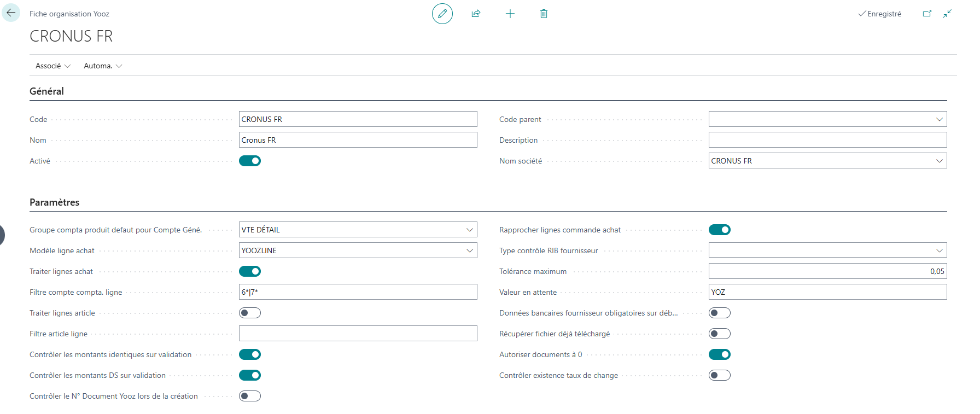Disable the Activé toggle

coord(250,161)
